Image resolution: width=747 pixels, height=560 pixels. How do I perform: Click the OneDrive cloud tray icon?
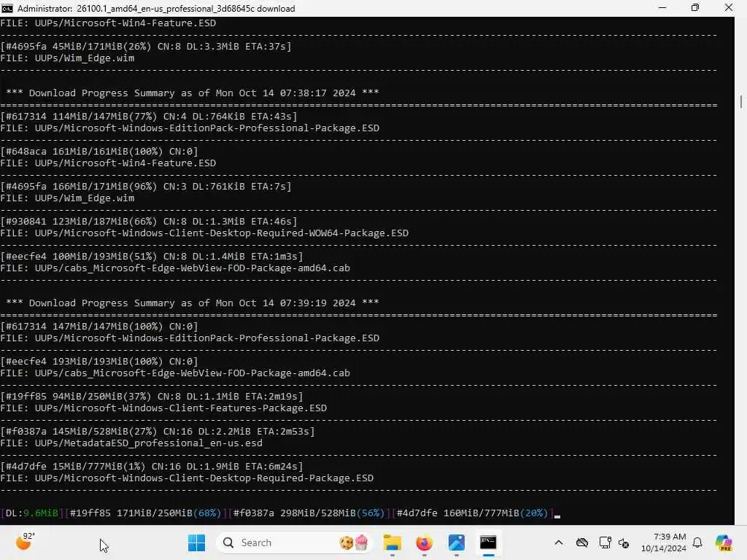581,542
